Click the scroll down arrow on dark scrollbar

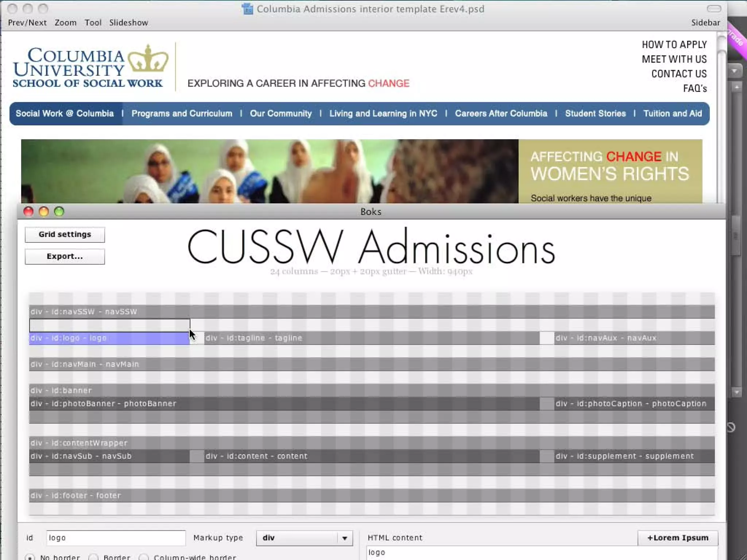tap(737, 392)
